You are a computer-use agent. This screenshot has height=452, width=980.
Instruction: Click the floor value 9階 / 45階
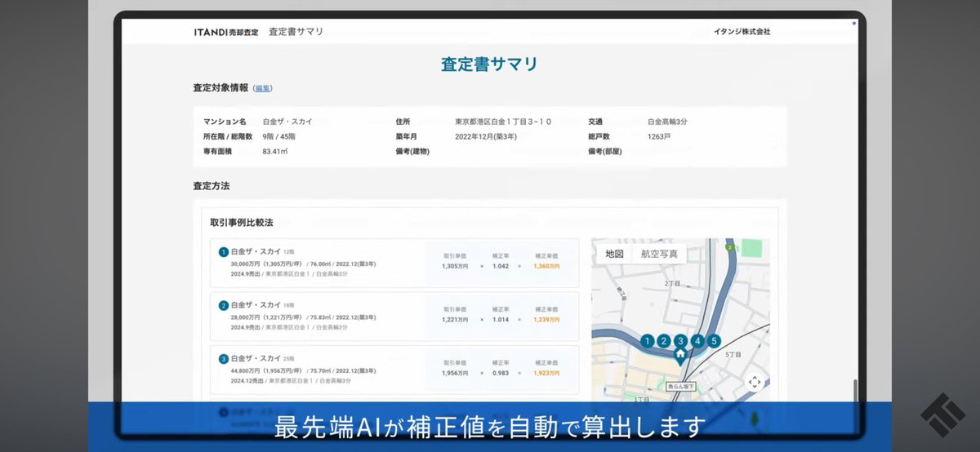(280, 136)
